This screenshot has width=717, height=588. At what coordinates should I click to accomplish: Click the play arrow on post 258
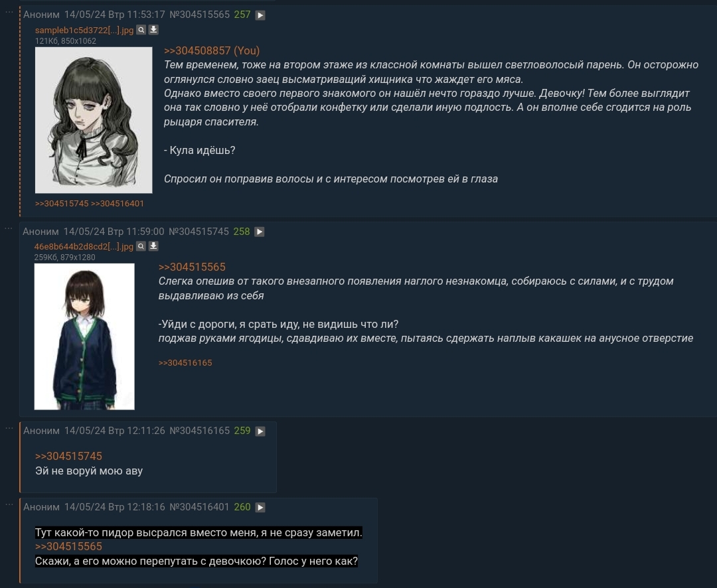point(260,232)
